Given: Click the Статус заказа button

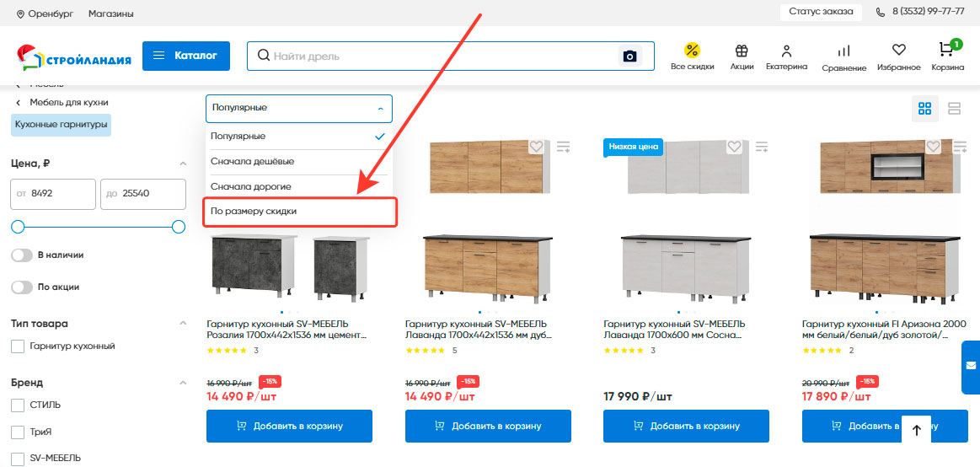Looking at the screenshot, I should tap(821, 12).
